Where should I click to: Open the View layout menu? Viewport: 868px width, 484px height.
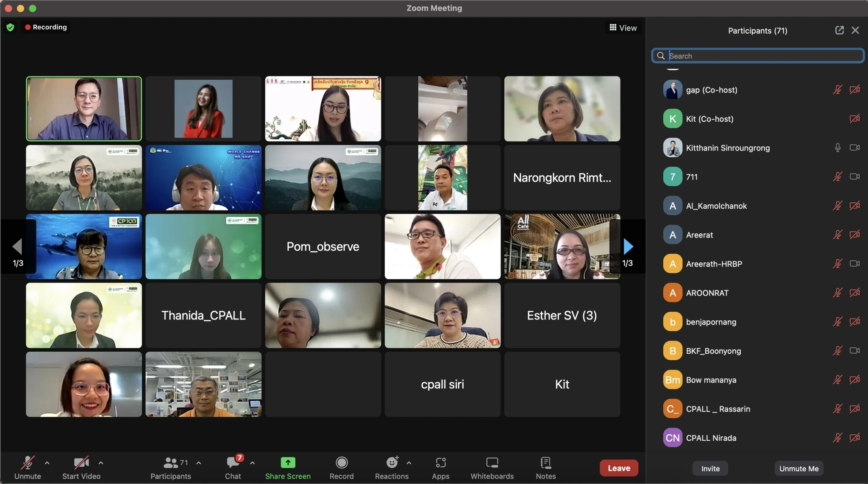point(623,28)
